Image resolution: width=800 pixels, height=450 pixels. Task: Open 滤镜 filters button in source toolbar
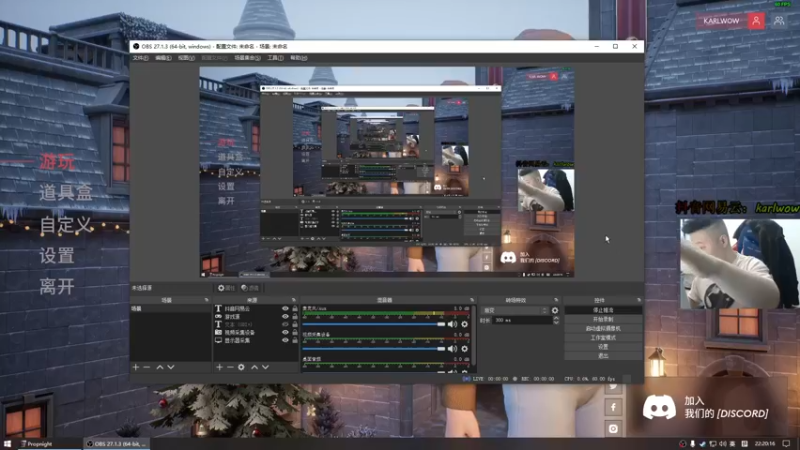[x=250, y=288]
